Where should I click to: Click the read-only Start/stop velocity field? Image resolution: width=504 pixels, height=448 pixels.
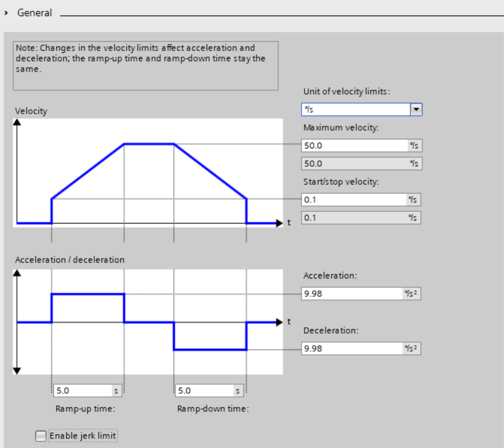[x=361, y=218]
